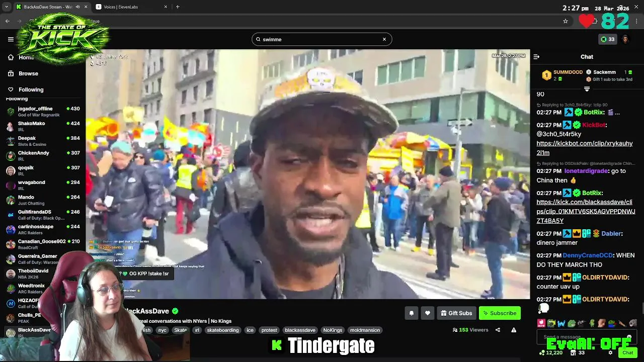
Task: Click the Following heart sidebar item
Action: 25,89
